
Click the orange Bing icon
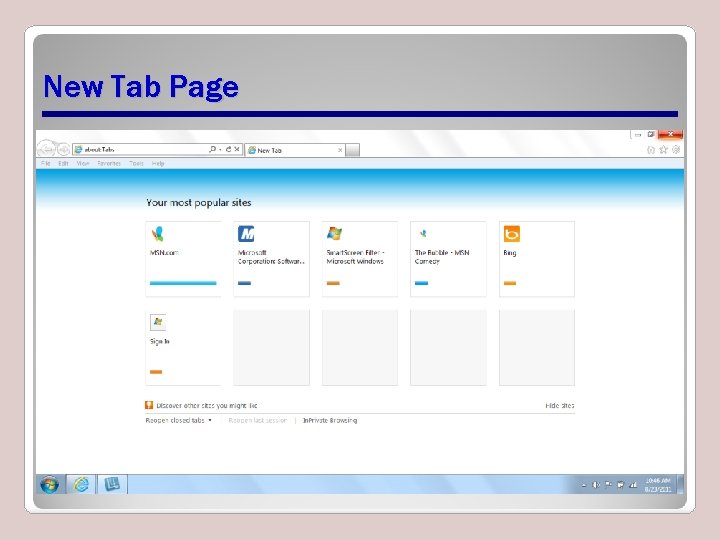click(512, 234)
